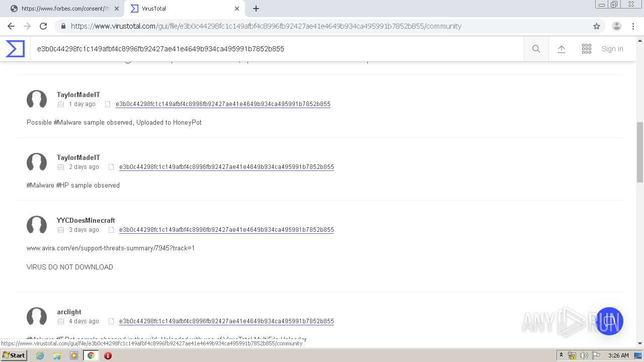Click Chrome taskbar icon
The image size is (644, 362).
click(91, 355)
